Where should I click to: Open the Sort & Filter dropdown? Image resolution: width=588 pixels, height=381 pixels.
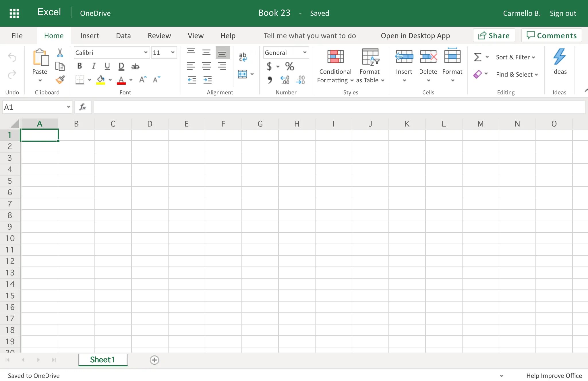[515, 57]
